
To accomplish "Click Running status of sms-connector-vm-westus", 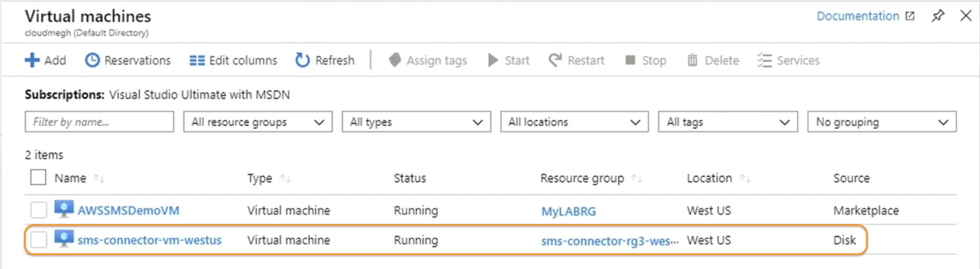I will coord(416,241).
